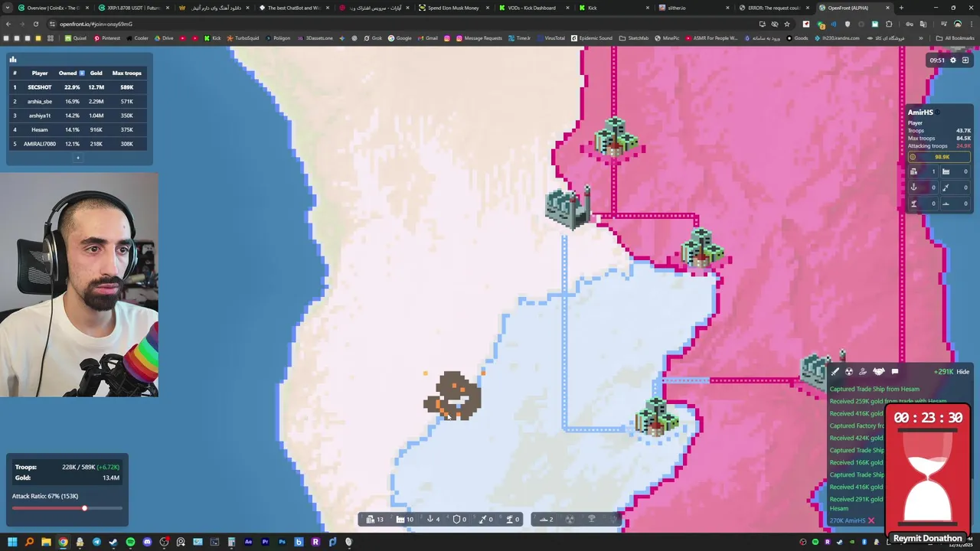Click arshiya1t player row
Viewport: 980px width, 551px height.
point(77,116)
